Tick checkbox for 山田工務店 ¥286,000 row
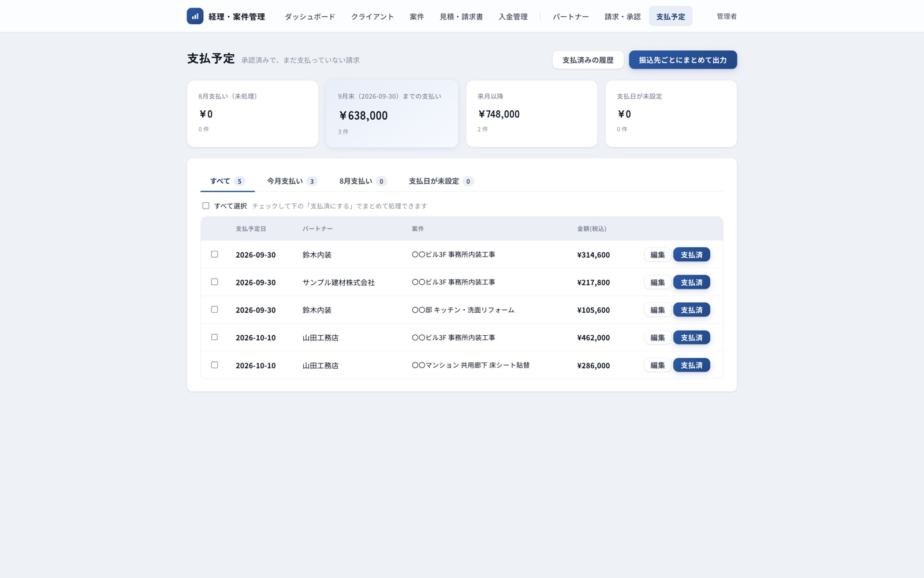 pyautogui.click(x=214, y=365)
